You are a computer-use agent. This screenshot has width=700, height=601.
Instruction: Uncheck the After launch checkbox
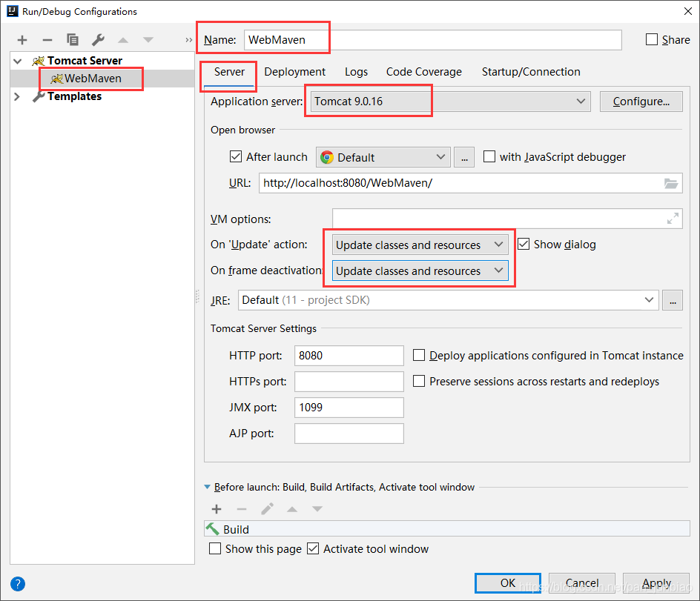236,156
